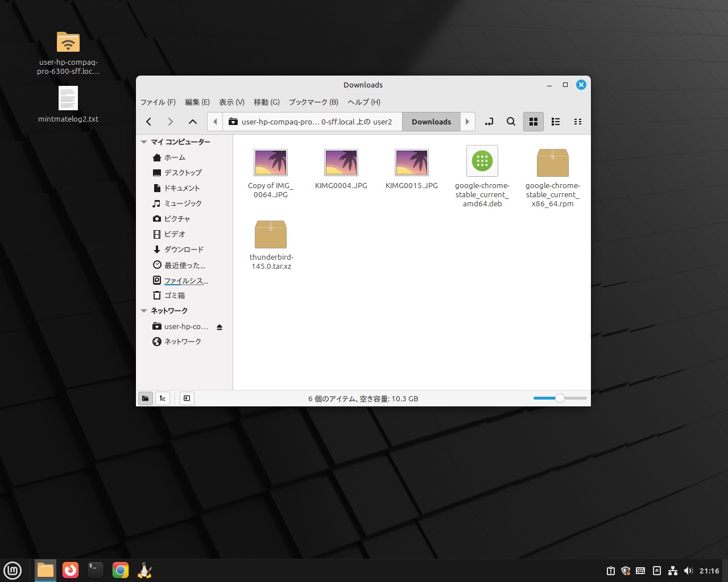Eject the user-hp-co network mount
The height and width of the screenshot is (582, 728).
pyautogui.click(x=220, y=327)
